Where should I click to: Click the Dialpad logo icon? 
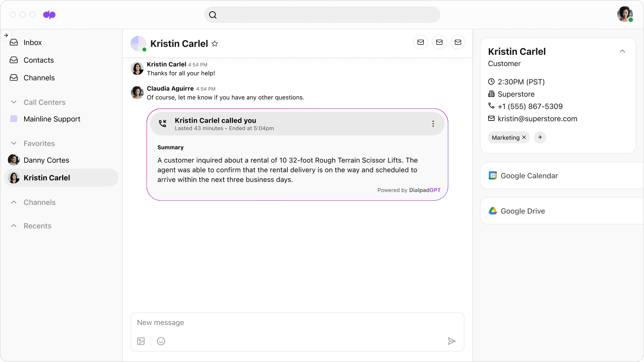[x=49, y=15]
